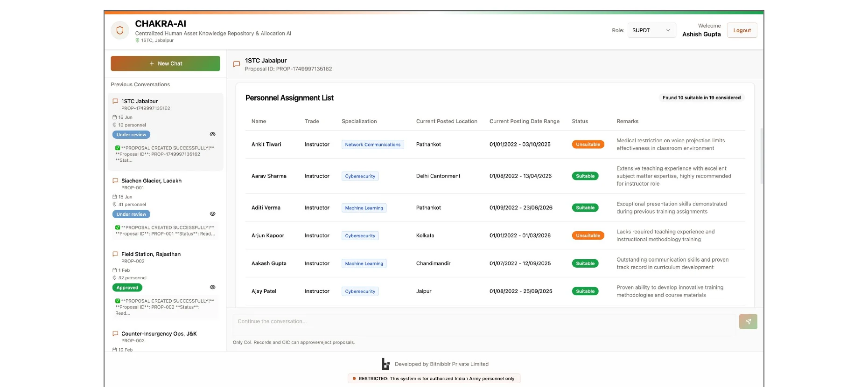The width and height of the screenshot is (868, 387).
Task: Click Found 10 suitable in 19 considered badge
Action: [x=701, y=98]
